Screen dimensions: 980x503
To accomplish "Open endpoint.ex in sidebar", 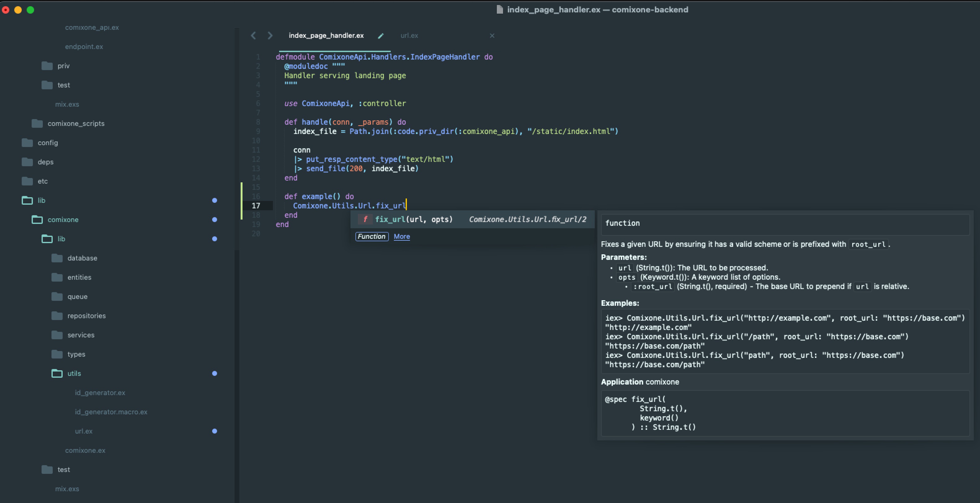I will 84,47.
